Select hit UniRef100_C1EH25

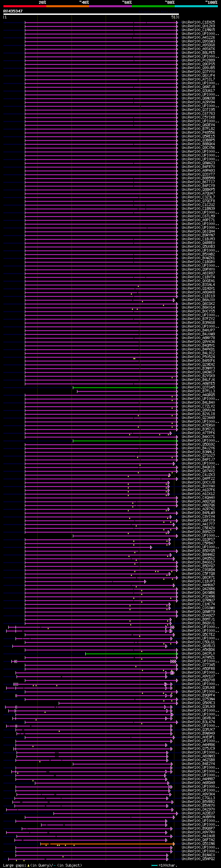(198, 22)
